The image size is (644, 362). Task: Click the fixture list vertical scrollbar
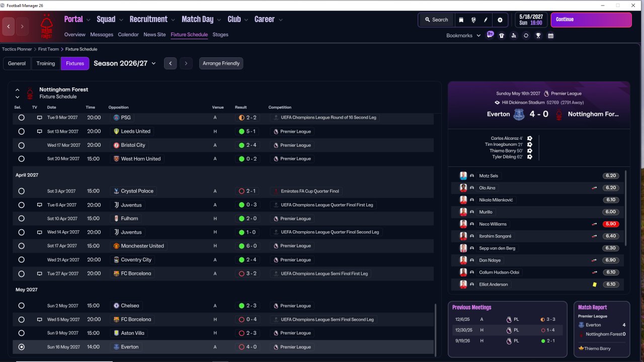coord(436,329)
